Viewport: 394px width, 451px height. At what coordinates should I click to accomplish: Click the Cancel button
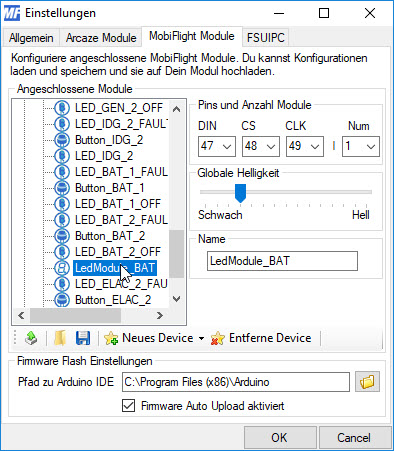[x=354, y=437]
